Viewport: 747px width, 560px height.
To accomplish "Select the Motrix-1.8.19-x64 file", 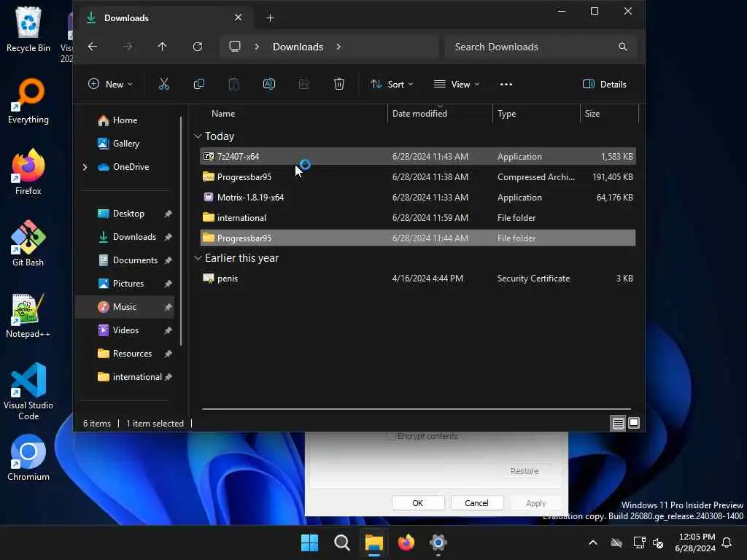I will tap(418, 198).
